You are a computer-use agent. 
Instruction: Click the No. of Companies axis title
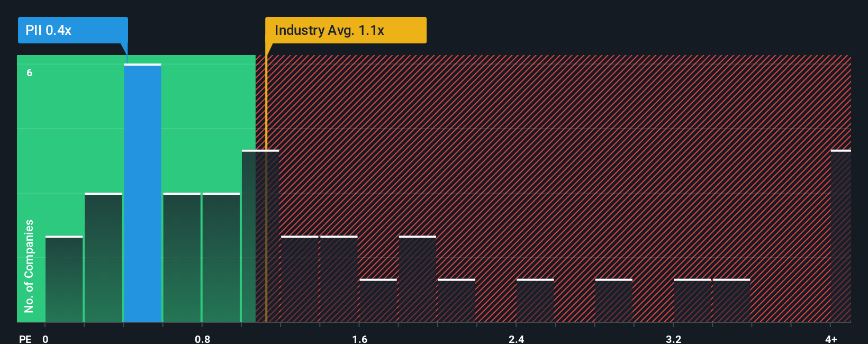click(29, 266)
